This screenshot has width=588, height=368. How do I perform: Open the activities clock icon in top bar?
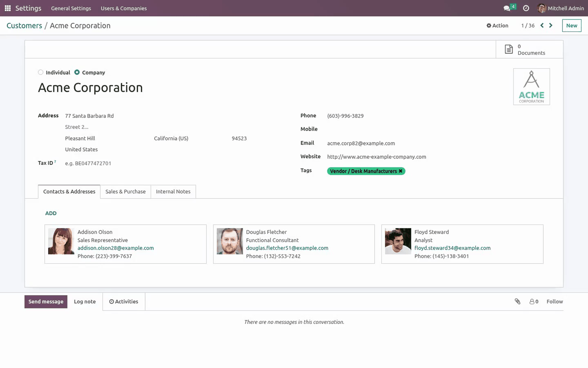tap(526, 8)
